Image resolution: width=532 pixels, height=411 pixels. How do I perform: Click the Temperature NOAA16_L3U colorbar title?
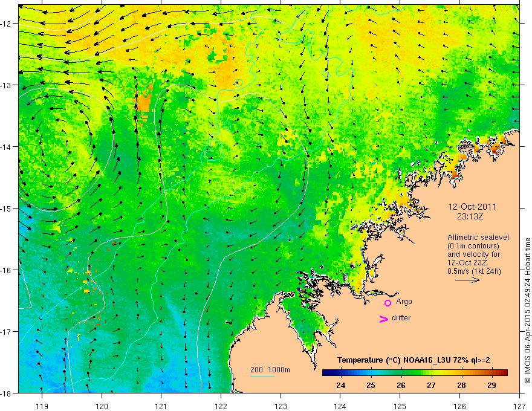(414, 360)
